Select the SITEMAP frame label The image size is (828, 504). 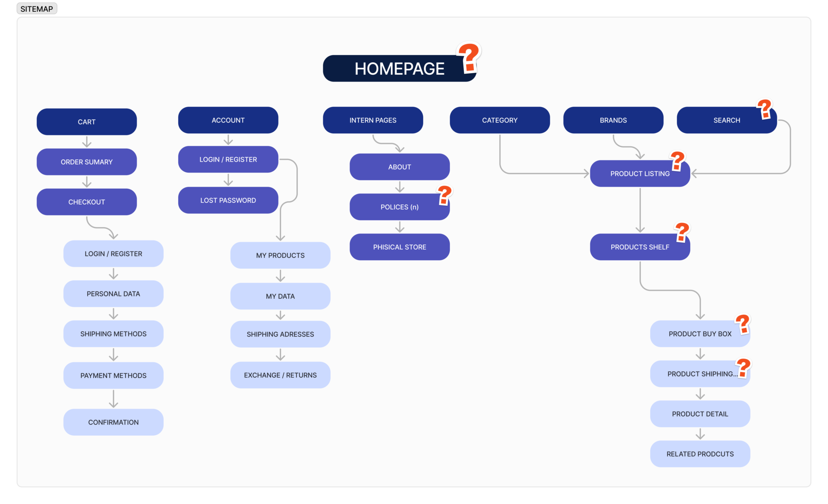pyautogui.click(x=37, y=8)
